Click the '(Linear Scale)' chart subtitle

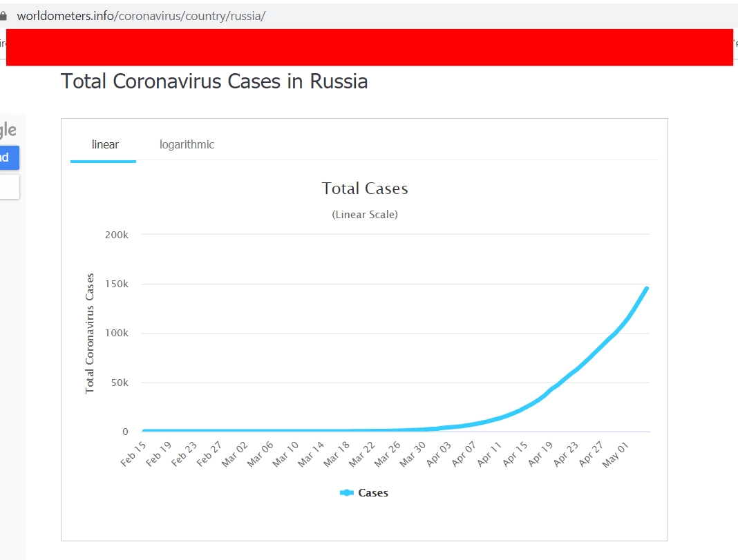tap(365, 215)
